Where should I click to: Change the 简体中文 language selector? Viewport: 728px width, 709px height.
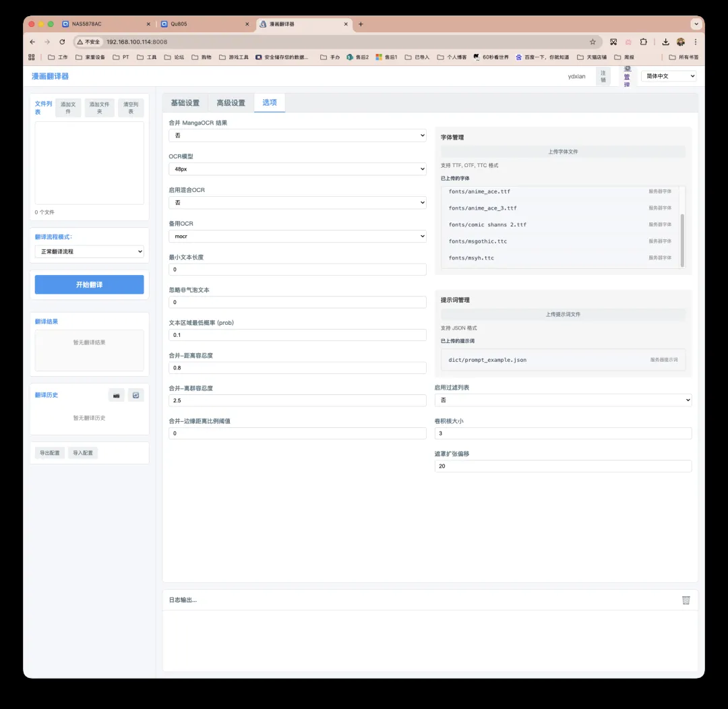[x=668, y=76]
